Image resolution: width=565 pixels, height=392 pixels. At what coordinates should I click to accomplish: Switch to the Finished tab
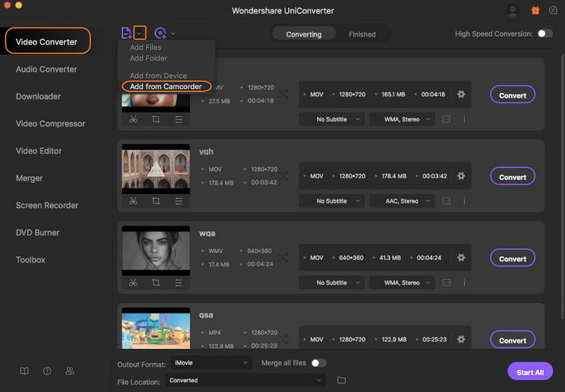362,34
